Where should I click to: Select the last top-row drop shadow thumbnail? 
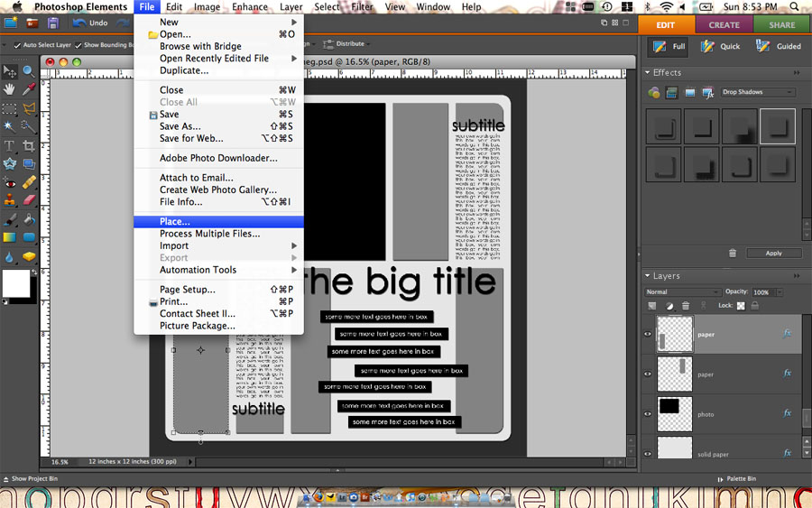click(x=777, y=126)
